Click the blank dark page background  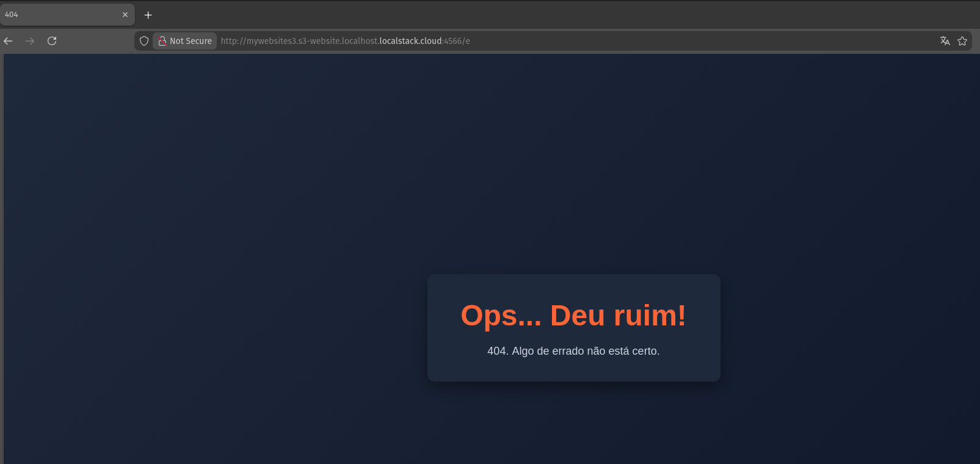pyautogui.click(x=244, y=183)
